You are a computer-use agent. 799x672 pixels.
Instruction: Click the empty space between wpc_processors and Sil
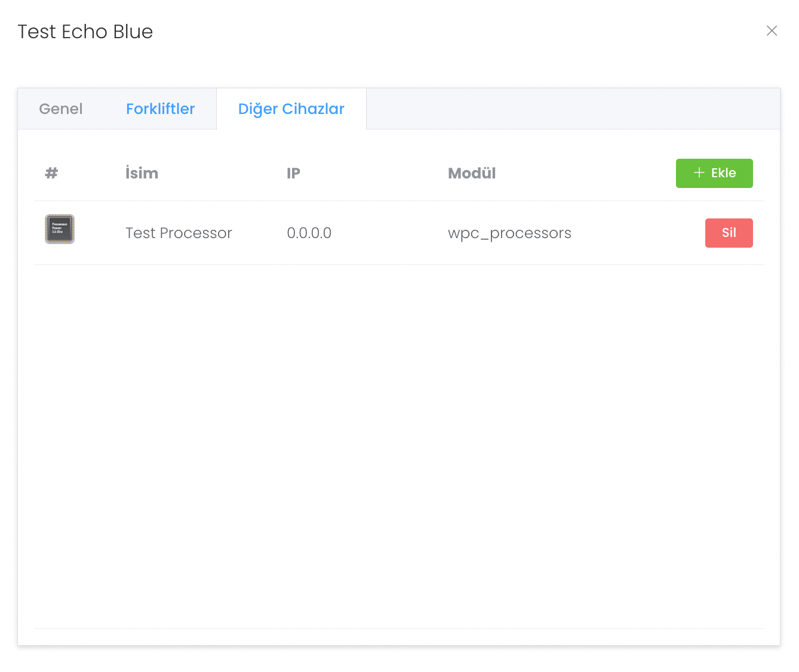tap(638, 233)
